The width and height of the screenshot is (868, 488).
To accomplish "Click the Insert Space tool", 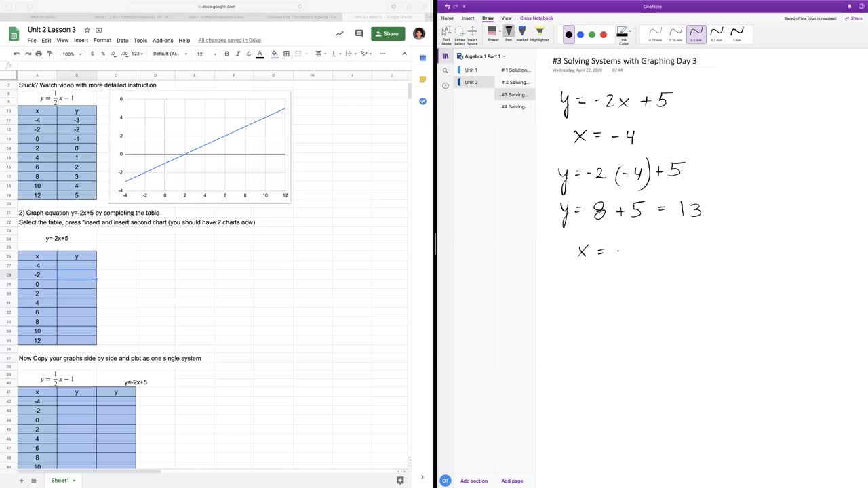I will pos(473,35).
